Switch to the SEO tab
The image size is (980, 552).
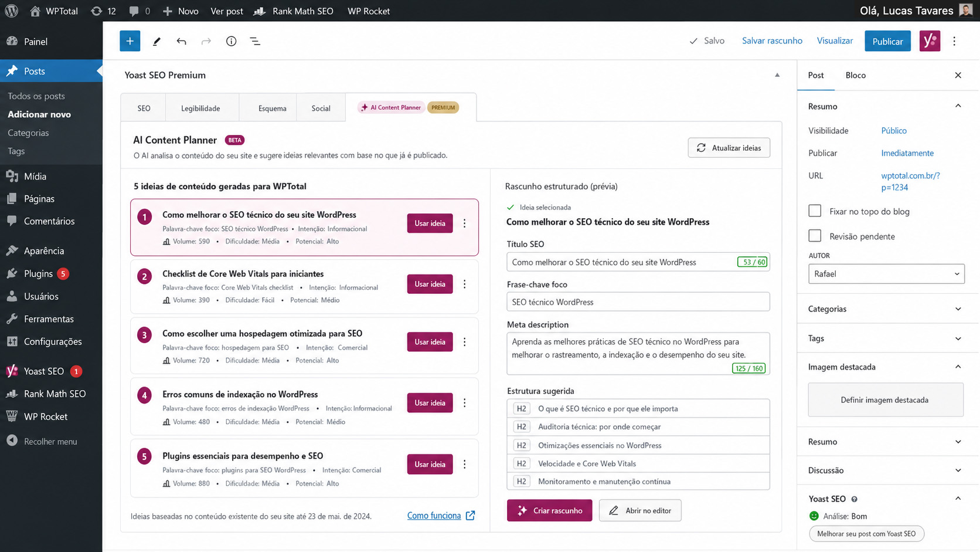coord(144,108)
